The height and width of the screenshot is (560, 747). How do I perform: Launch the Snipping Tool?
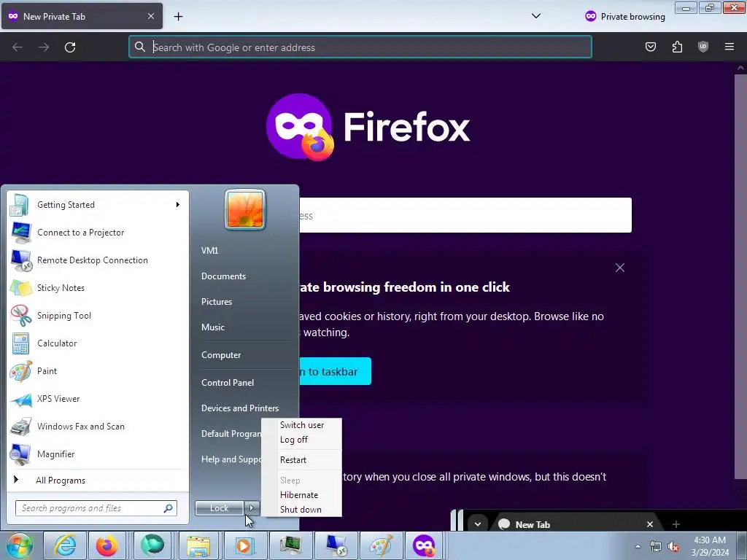tap(97, 315)
